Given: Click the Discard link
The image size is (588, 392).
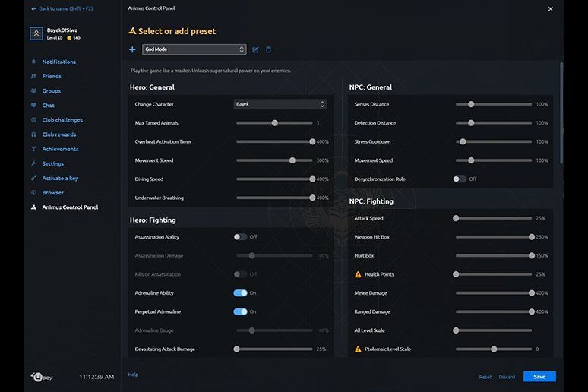Looking at the screenshot, I should (x=507, y=377).
